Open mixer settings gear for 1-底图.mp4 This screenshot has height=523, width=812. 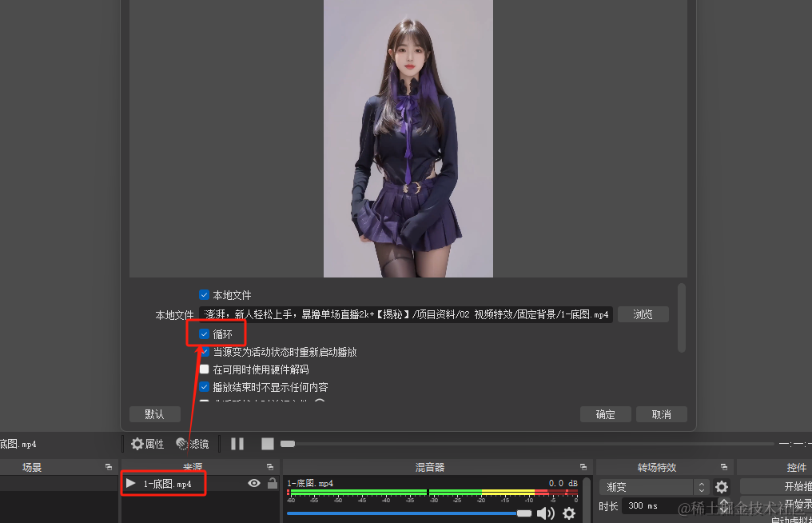click(x=569, y=513)
